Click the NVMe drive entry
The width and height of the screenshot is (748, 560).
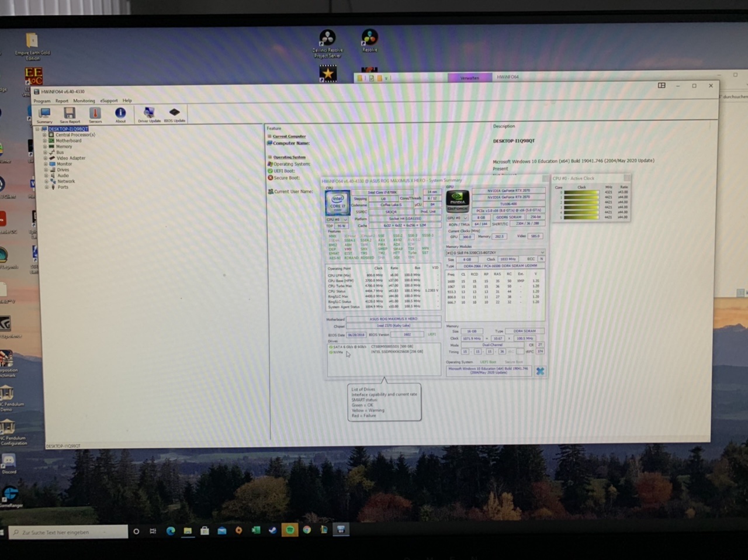pyautogui.click(x=375, y=352)
